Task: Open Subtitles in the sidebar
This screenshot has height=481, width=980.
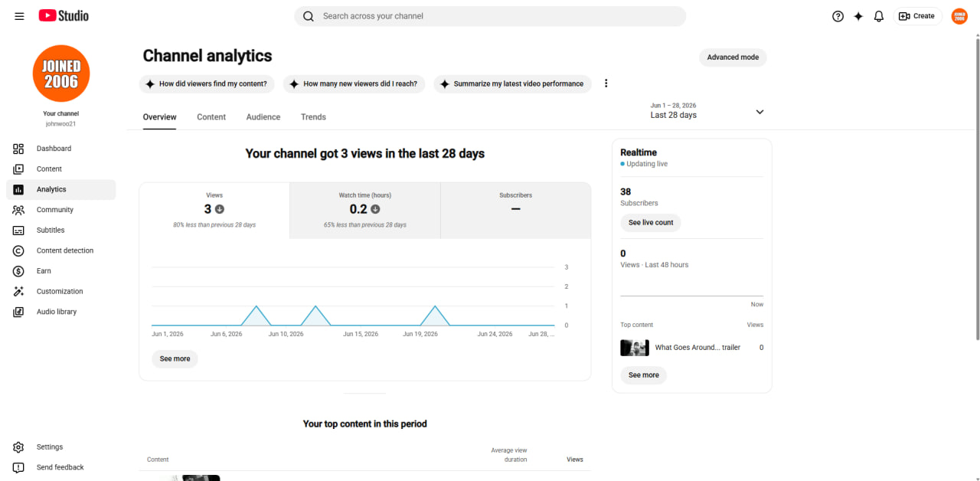Action: point(61,231)
